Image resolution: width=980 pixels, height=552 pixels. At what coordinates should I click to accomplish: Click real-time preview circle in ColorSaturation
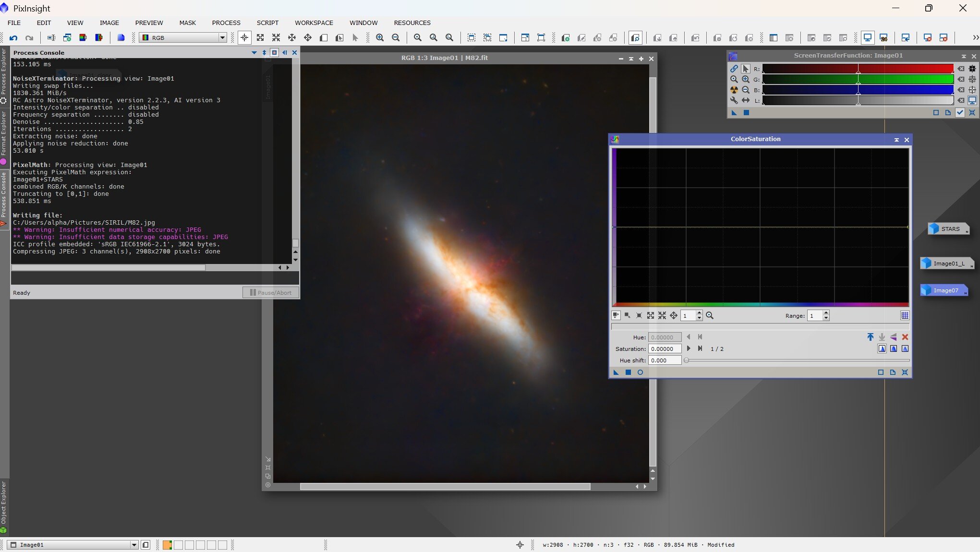click(640, 372)
